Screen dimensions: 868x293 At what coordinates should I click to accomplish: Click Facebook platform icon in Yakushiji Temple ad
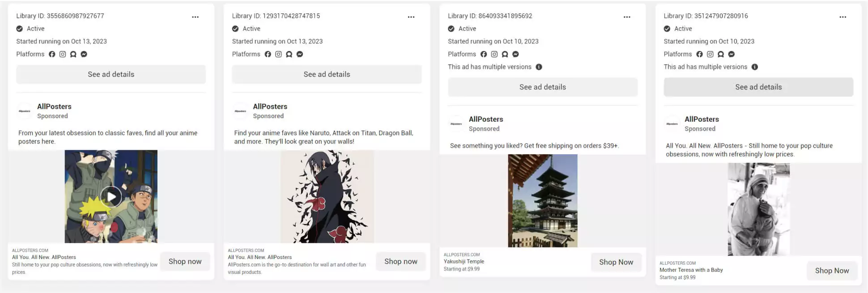point(484,54)
